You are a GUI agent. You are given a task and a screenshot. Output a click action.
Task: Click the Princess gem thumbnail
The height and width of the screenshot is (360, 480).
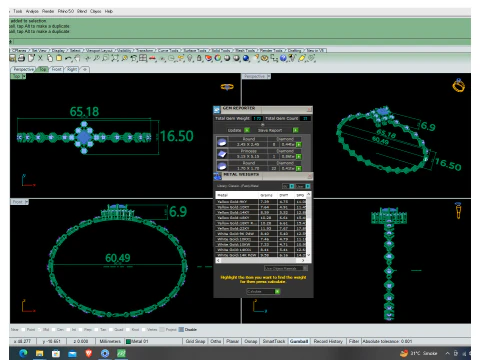[222, 154]
